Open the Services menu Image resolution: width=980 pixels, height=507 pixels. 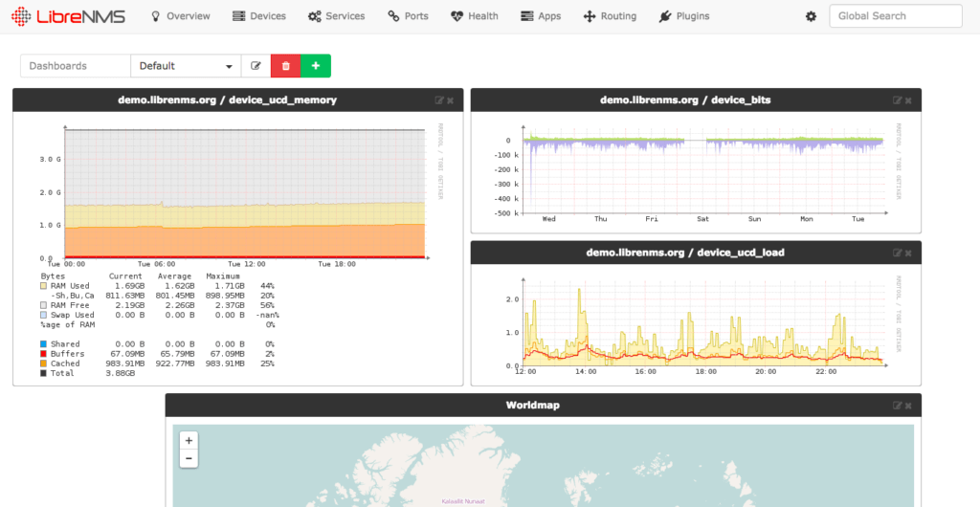pyautogui.click(x=336, y=16)
